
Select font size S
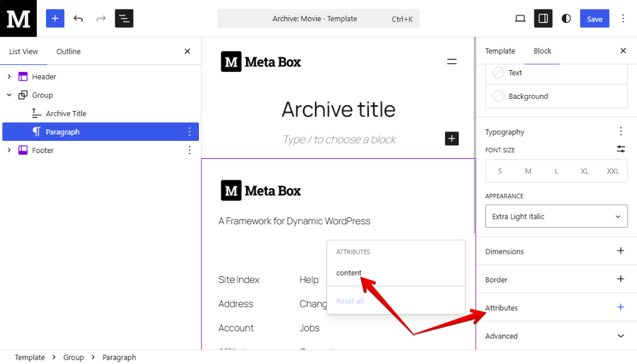coord(500,171)
